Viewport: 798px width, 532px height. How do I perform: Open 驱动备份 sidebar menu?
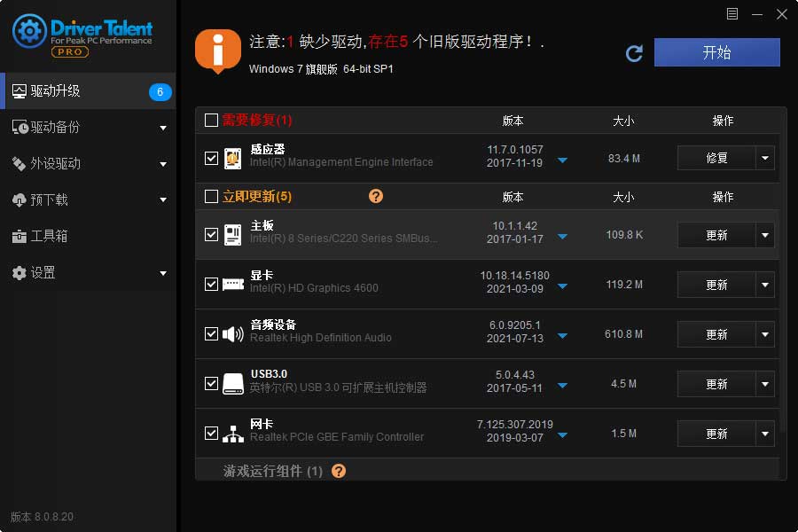click(88, 128)
